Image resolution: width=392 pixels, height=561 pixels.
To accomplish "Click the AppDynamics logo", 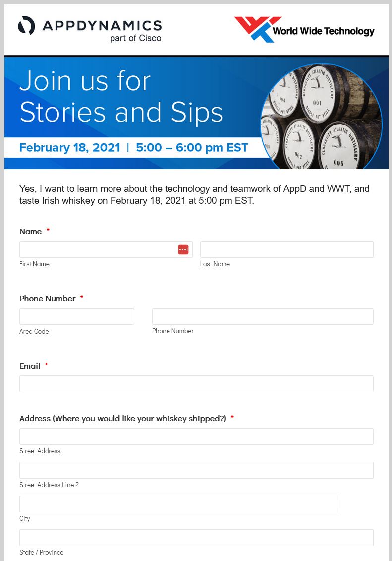I will [90, 30].
